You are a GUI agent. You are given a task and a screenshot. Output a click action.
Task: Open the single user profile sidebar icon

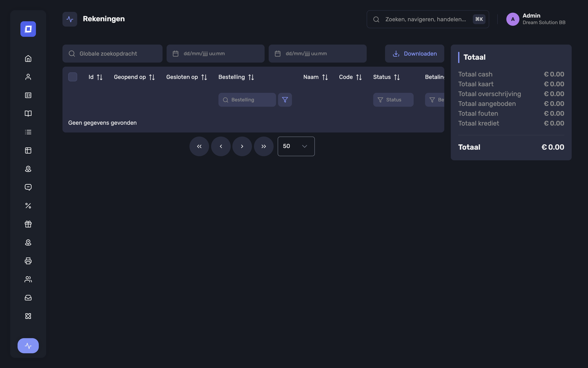point(28,77)
